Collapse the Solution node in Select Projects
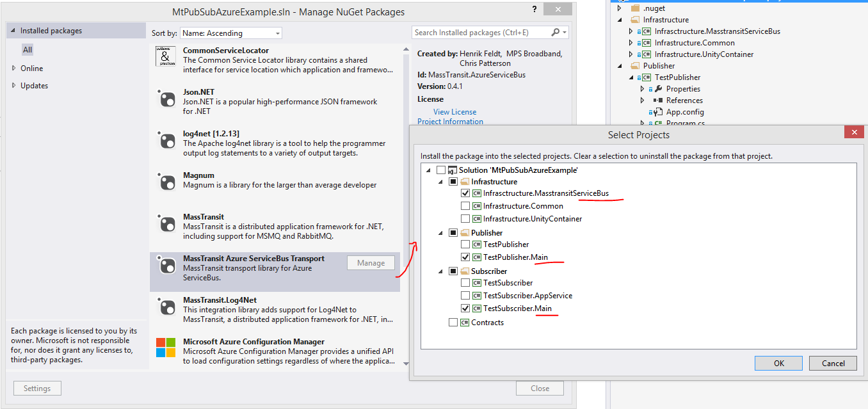Image resolution: width=868 pixels, height=409 pixels. [428, 170]
